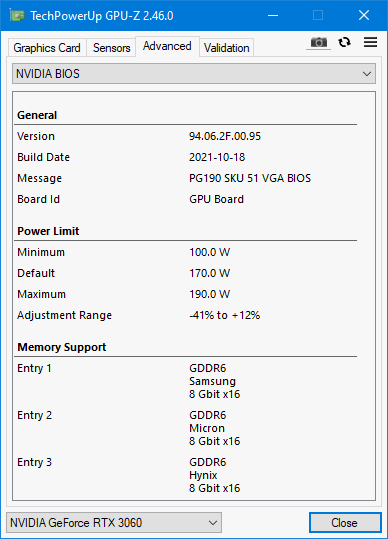Click the Version label

(x=36, y=136)
